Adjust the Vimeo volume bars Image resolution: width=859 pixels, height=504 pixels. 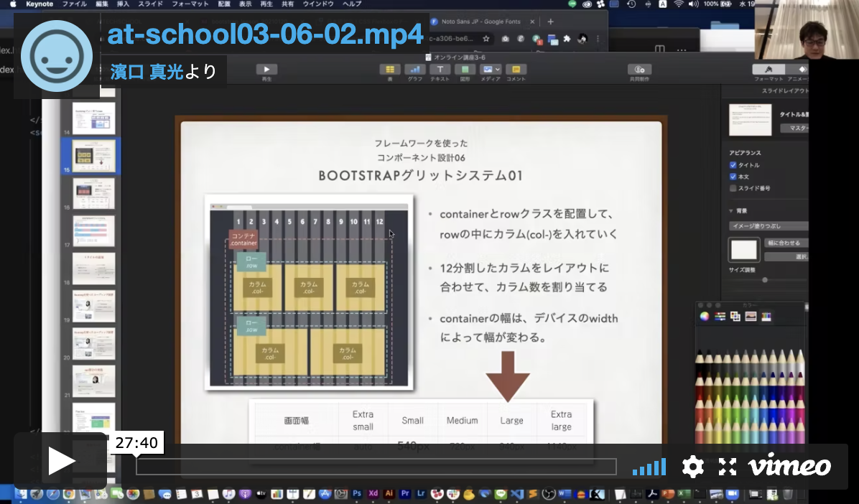pos(649,467)
